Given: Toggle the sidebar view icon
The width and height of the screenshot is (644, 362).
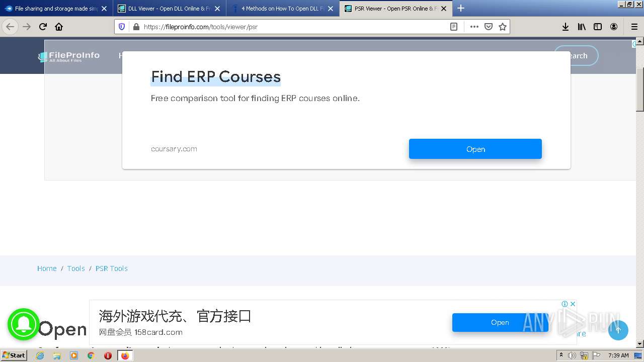Looking at the screenshot, I should pos(598,27).
